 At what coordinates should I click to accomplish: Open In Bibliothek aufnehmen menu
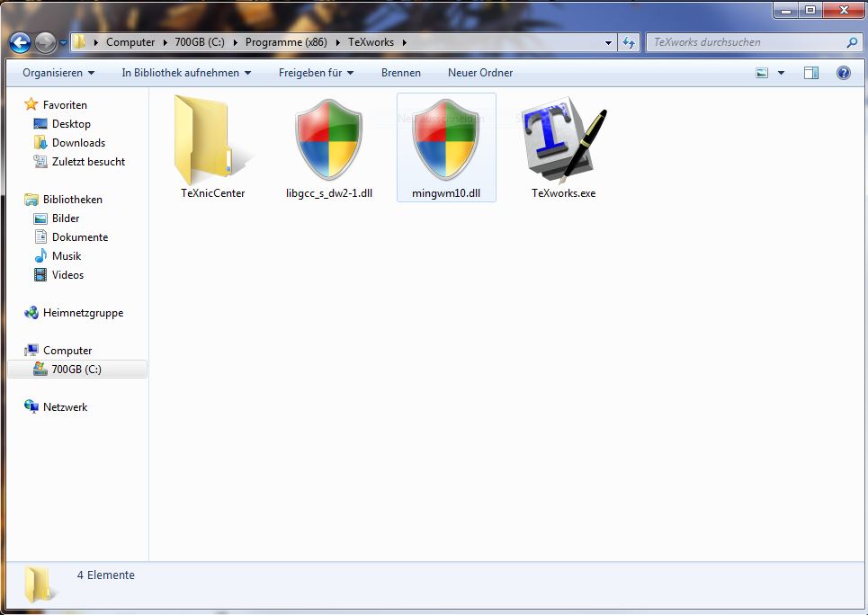tap(186, 73)
